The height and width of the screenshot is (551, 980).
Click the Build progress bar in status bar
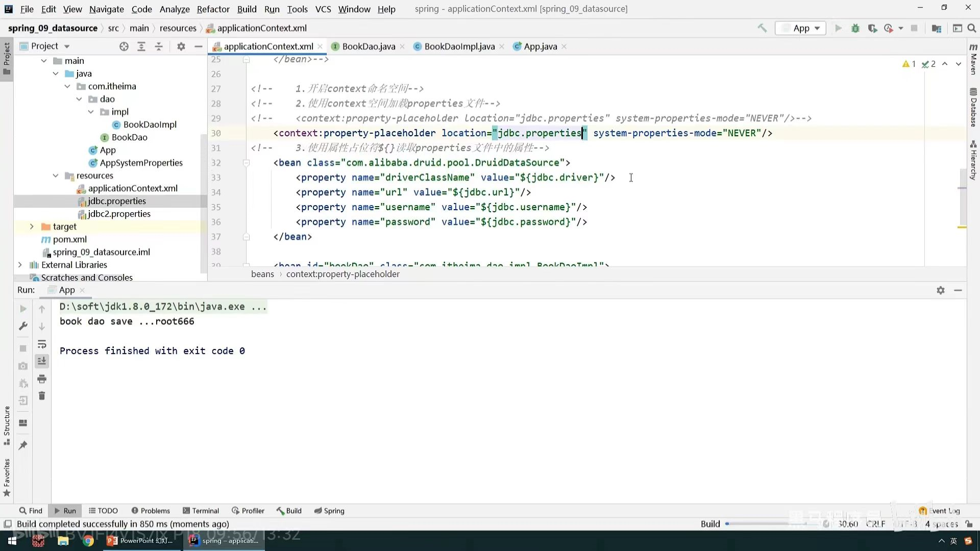pyautogui.click(x=766, y=524)
